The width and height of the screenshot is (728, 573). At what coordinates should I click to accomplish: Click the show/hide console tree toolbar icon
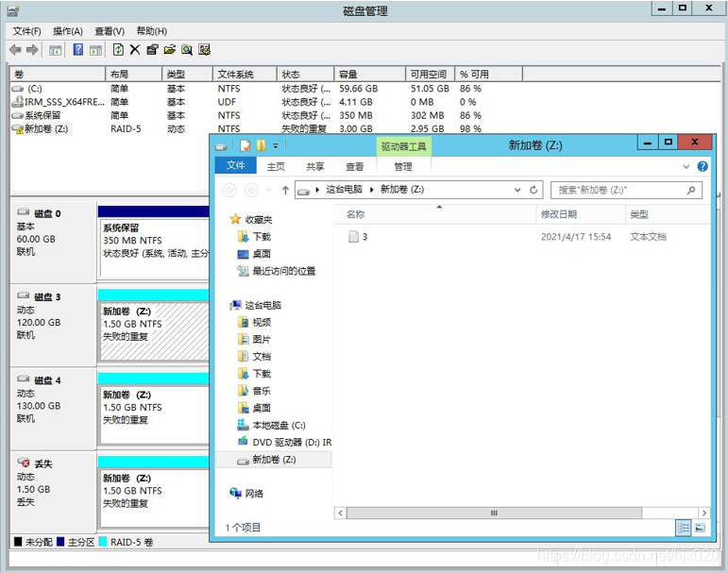pyautogui.click(x=56, y=50)
